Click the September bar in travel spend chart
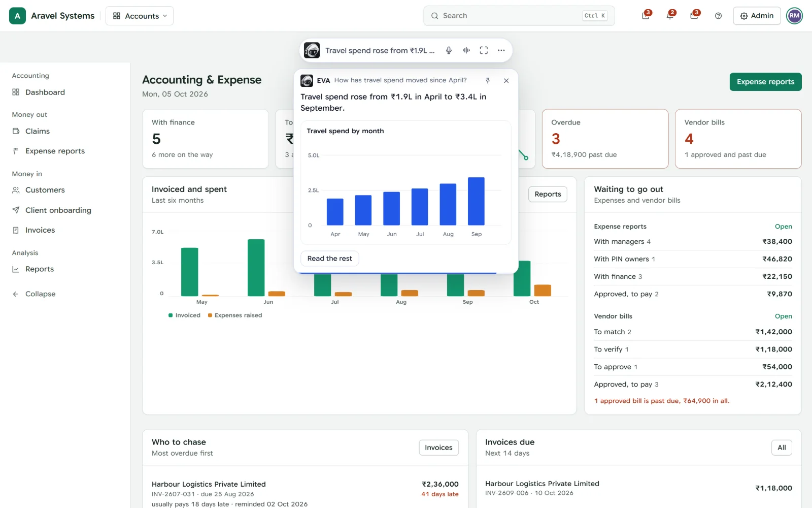 [x=476, y=201]
